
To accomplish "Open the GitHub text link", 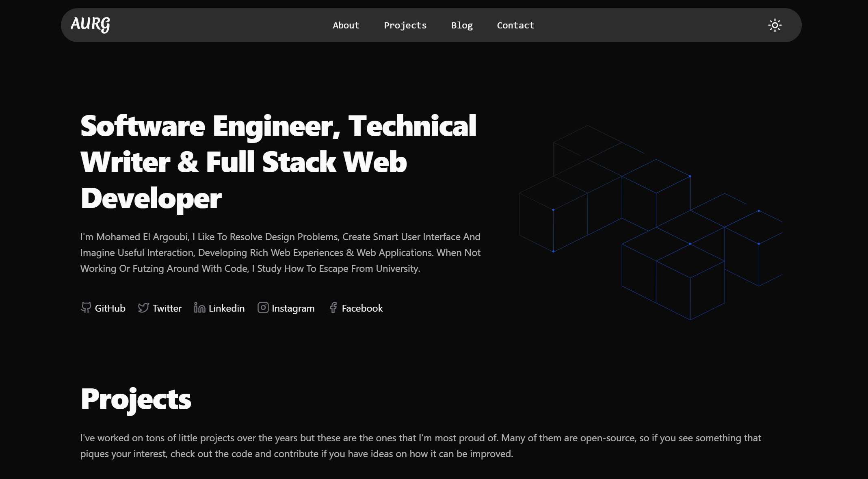I will click(x=110, y=308).
